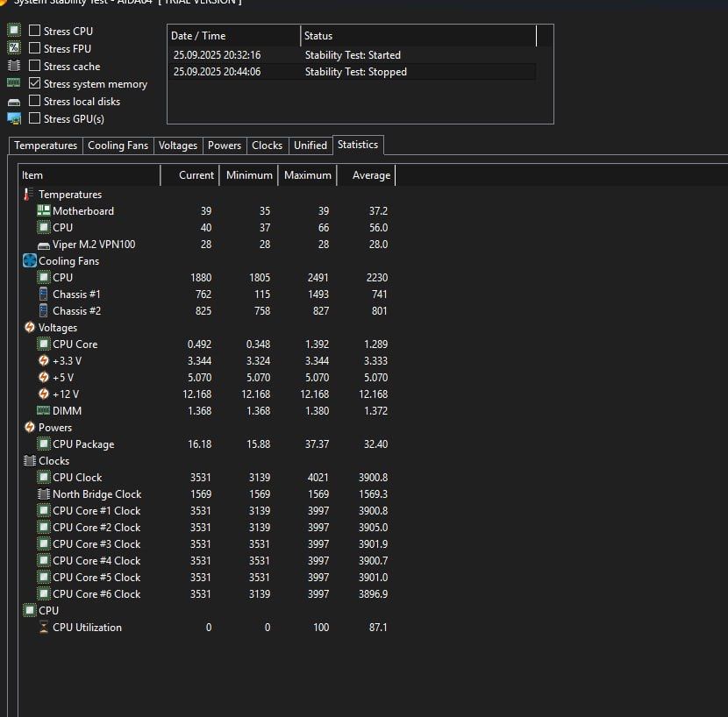Click the CPU Utilization average 87.1
This screenshot has width=728, height=717.
(378, 628)
